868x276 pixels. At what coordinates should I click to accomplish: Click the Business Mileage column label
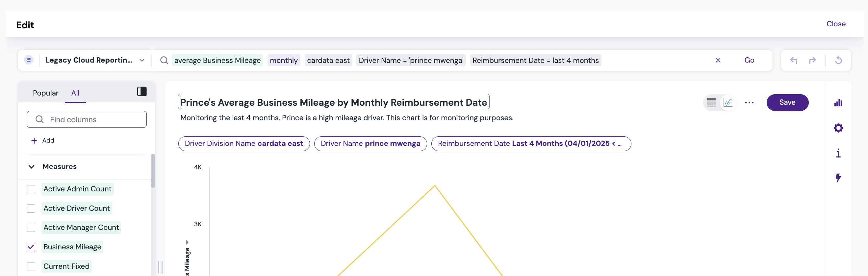[x=72, y=247]
